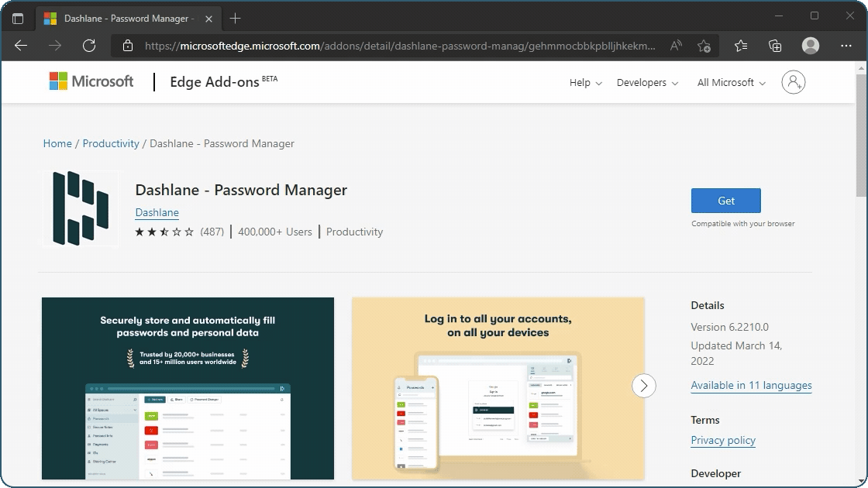Go to Home breadcrumb
Image resolution: width=868 pixels, height=488 pixels.
pyautogui.click(x=57, y=143)
